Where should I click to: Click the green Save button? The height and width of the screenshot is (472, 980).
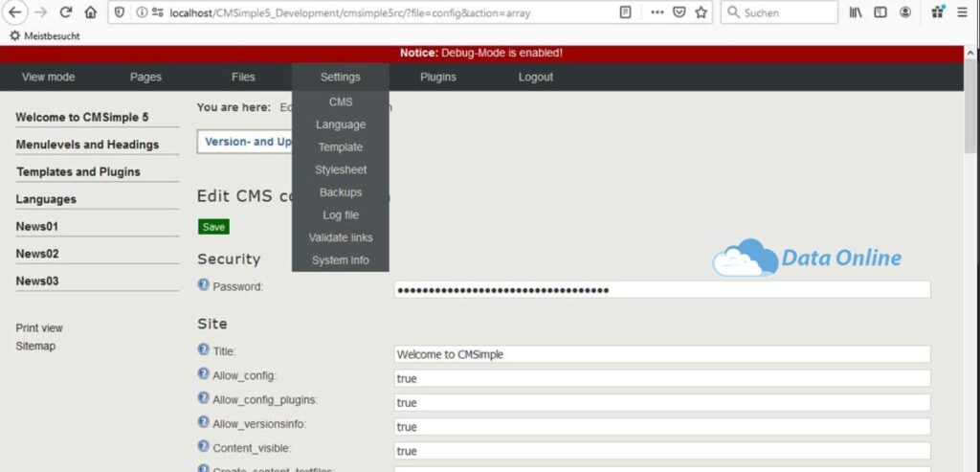point(213,227)
